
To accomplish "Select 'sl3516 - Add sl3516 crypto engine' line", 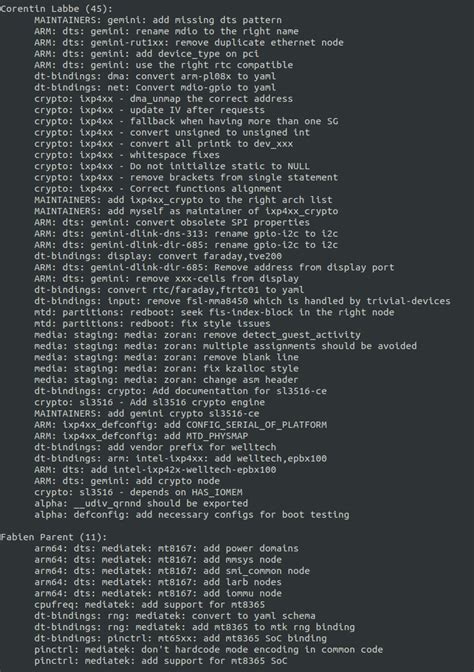I will pos(150,402).
